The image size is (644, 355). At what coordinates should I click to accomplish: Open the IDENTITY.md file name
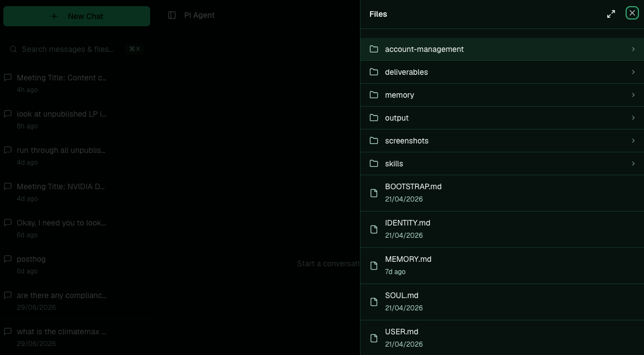pos(407,223)
